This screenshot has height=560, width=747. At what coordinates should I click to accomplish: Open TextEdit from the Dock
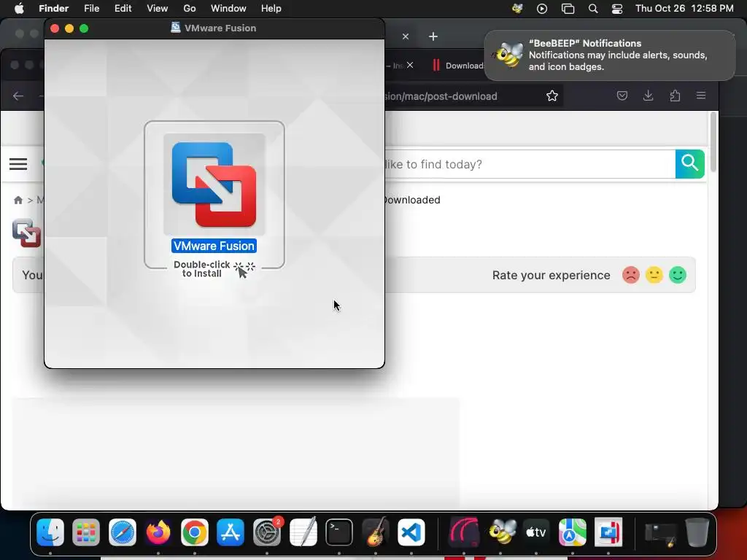click(x=303, y=532)
